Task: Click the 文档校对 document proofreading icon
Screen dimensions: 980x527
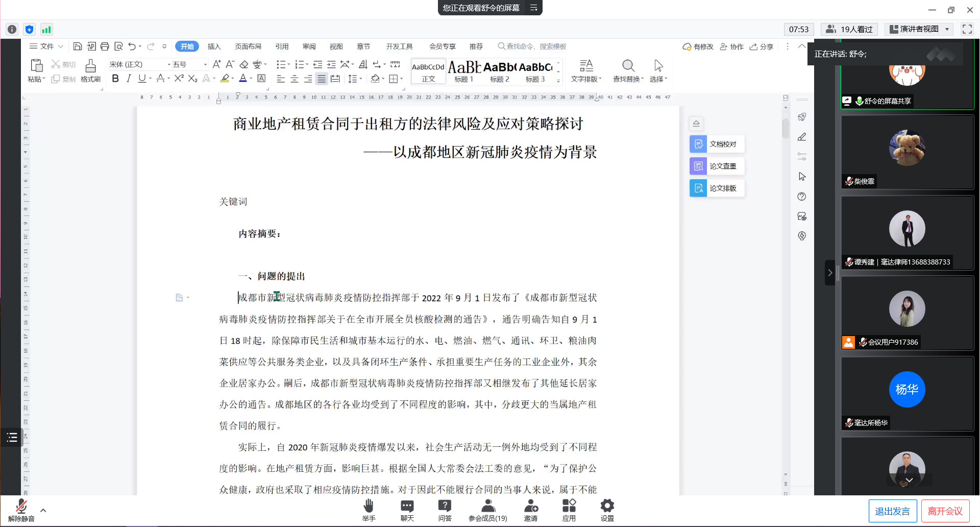Action: [698, 145]
